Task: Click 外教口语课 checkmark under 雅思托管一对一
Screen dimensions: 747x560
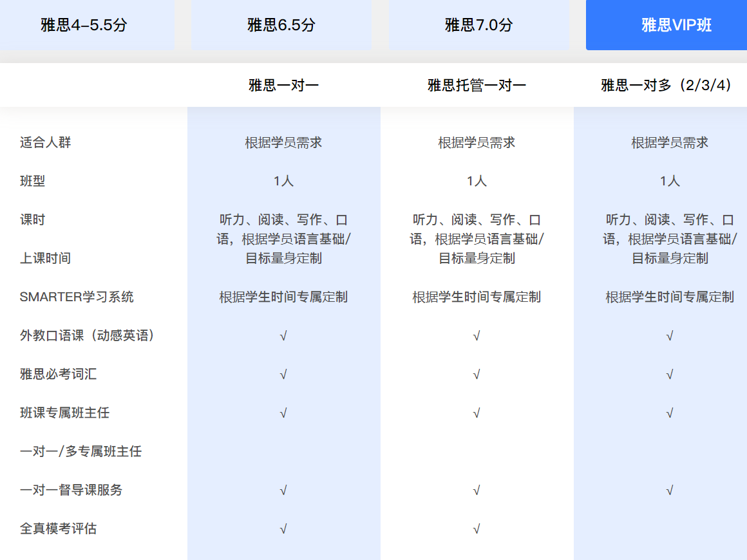Action: (x=477, y=336)
